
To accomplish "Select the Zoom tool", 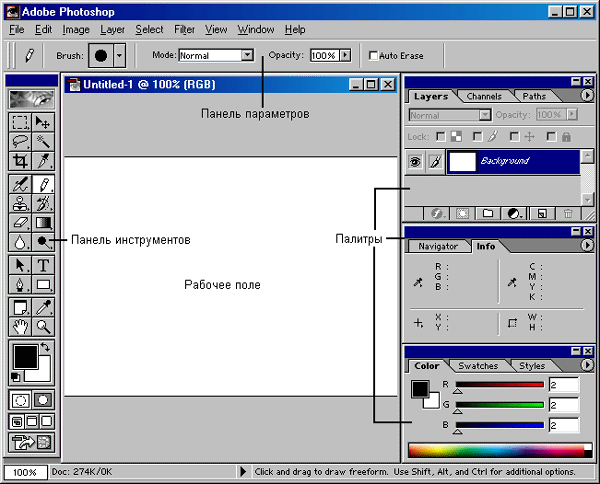I will pos(43,327).
